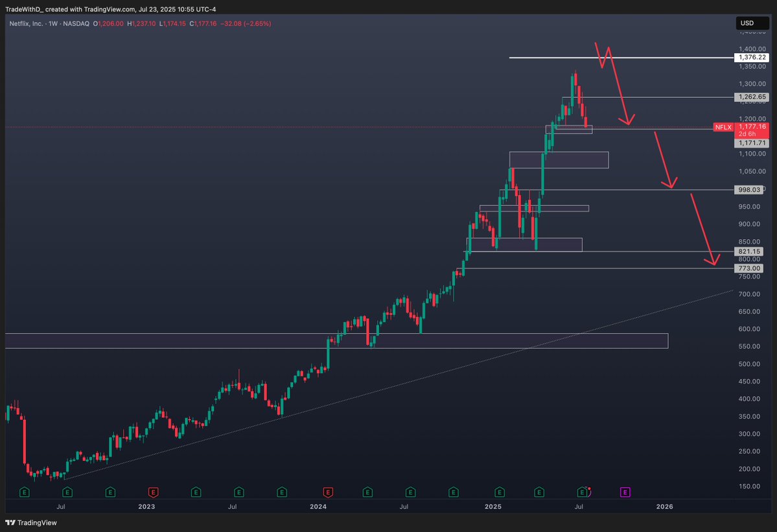The image size is (777, 532).
Task: Click the 500.00 price axis value
Action: click(748, 364)
